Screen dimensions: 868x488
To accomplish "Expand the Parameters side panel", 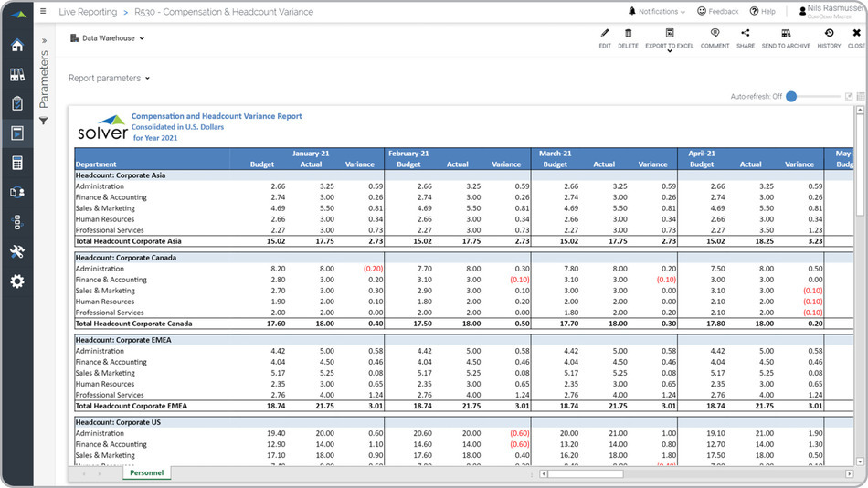I will [44, 40].
